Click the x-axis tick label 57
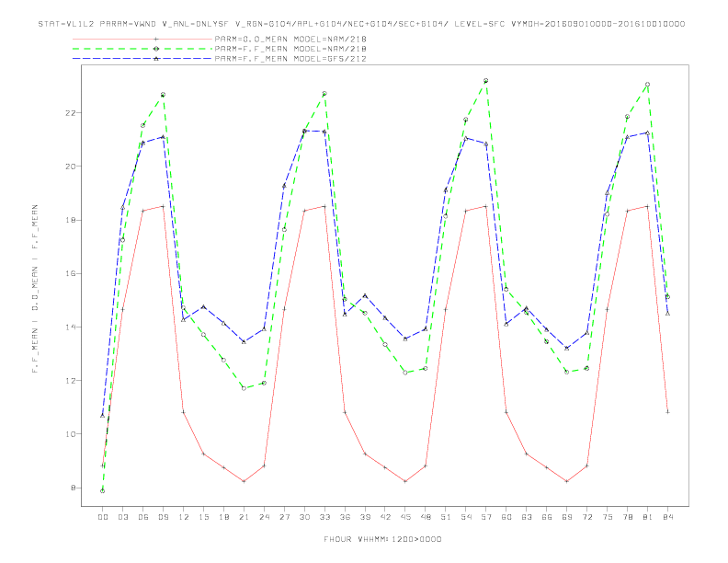Image resolution: width=728 pixels, height=563 pixels. (x=486, y=517)
